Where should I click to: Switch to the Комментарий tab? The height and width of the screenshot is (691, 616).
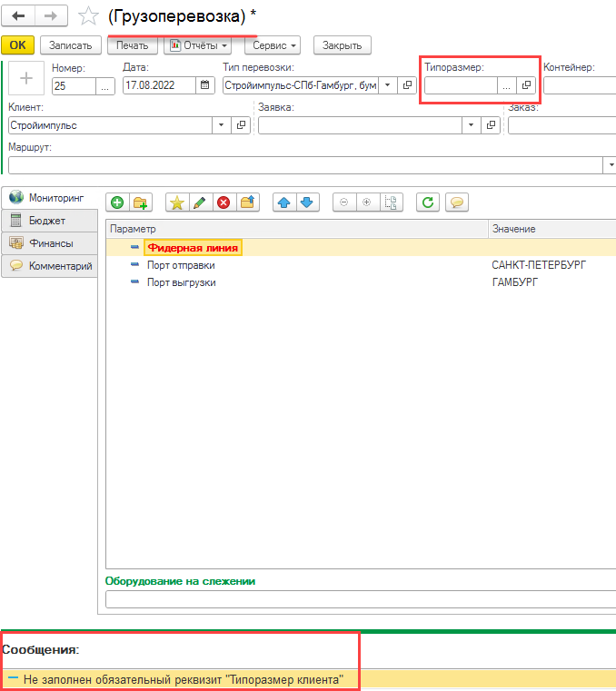pyautogui.click(x=49, y=266)
